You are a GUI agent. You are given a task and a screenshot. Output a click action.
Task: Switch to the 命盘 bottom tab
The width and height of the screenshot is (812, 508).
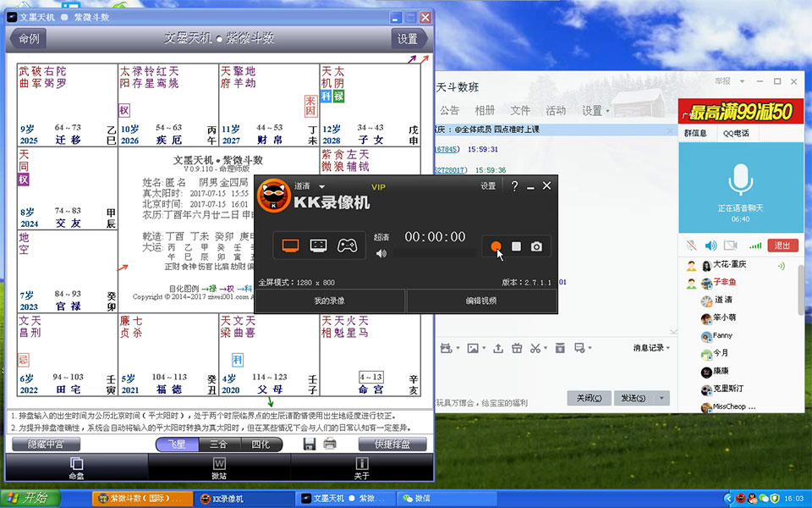(x=77, y=467)
